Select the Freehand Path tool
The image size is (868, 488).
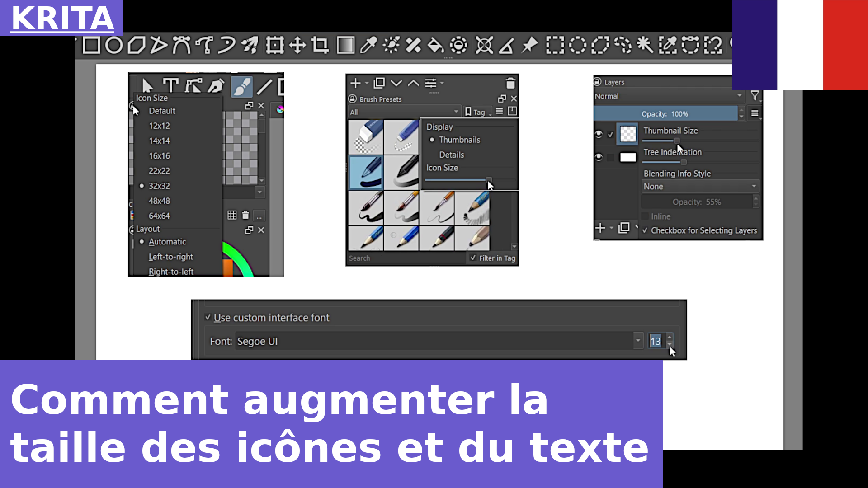point(204,45)
